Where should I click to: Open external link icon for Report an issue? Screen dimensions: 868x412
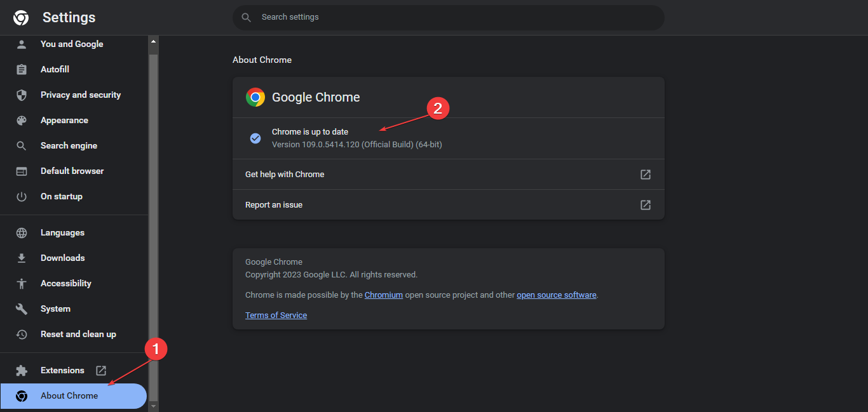(646, 204)
